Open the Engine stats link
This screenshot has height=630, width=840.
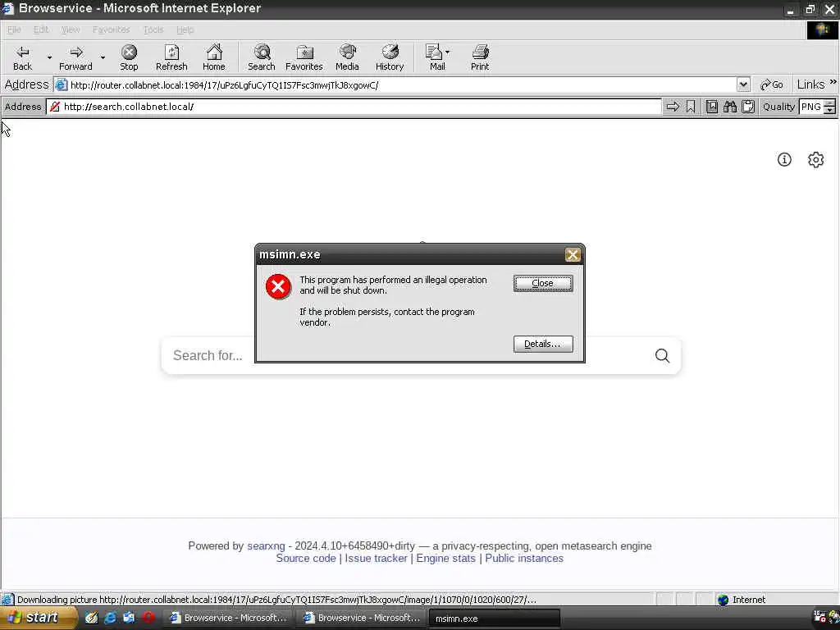click(445, 558)
